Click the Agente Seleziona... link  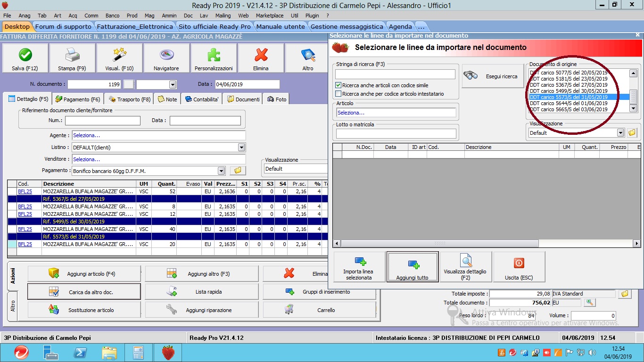point(87,135)
